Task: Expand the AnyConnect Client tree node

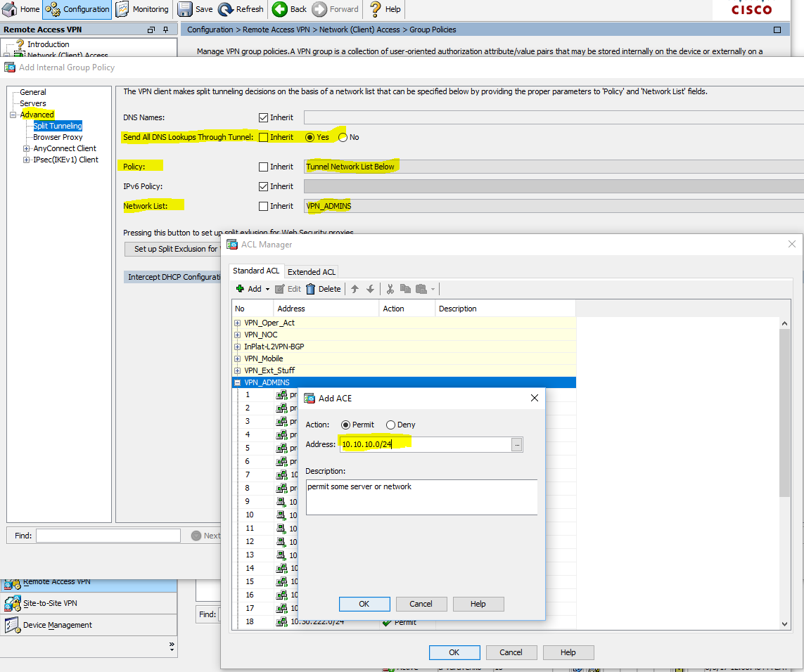Action: pos(27,148)
